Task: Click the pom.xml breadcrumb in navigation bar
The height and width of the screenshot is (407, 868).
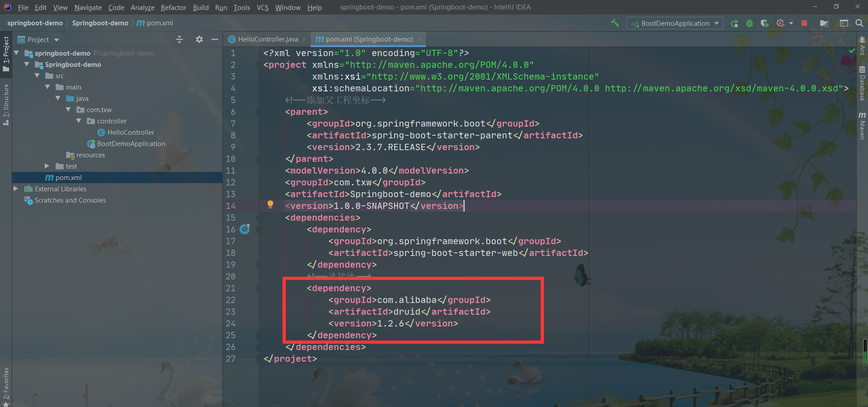Action: coord(155,23)
